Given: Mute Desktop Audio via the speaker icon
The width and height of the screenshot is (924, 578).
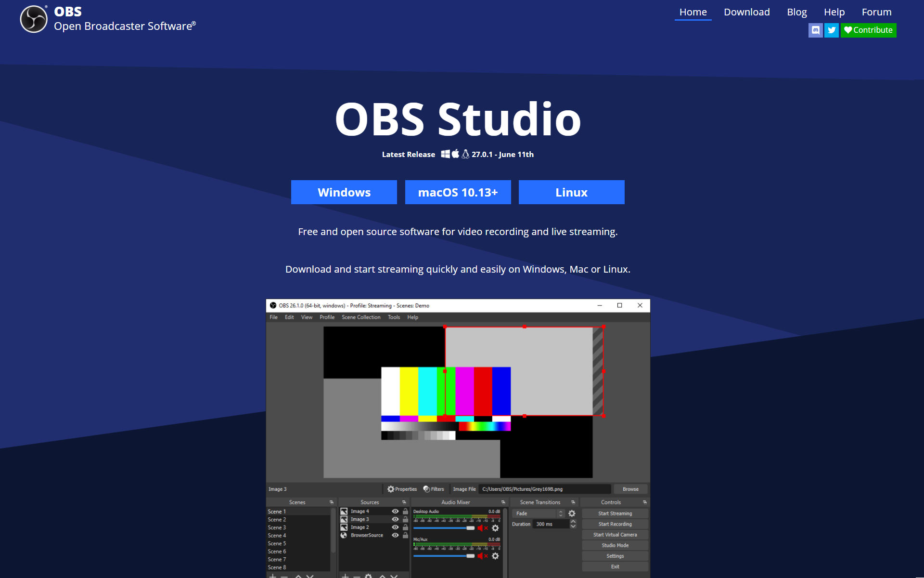Looking at the screenshot, I should (x=482, y=528).
